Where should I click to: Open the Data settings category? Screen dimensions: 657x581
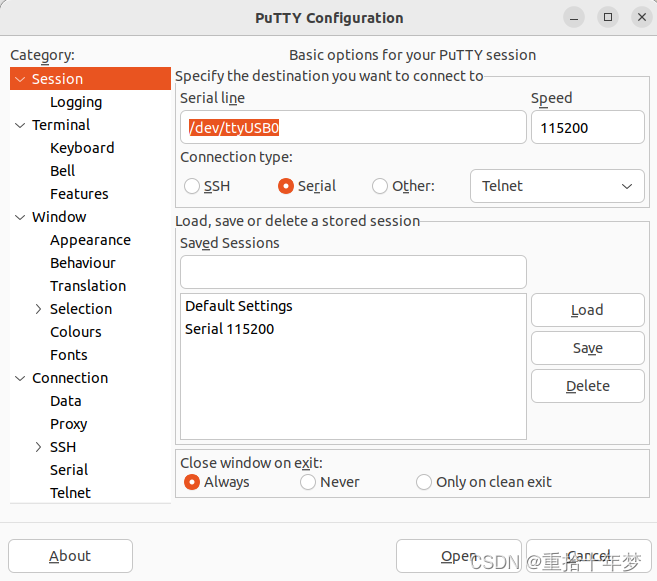coord(66,401)
